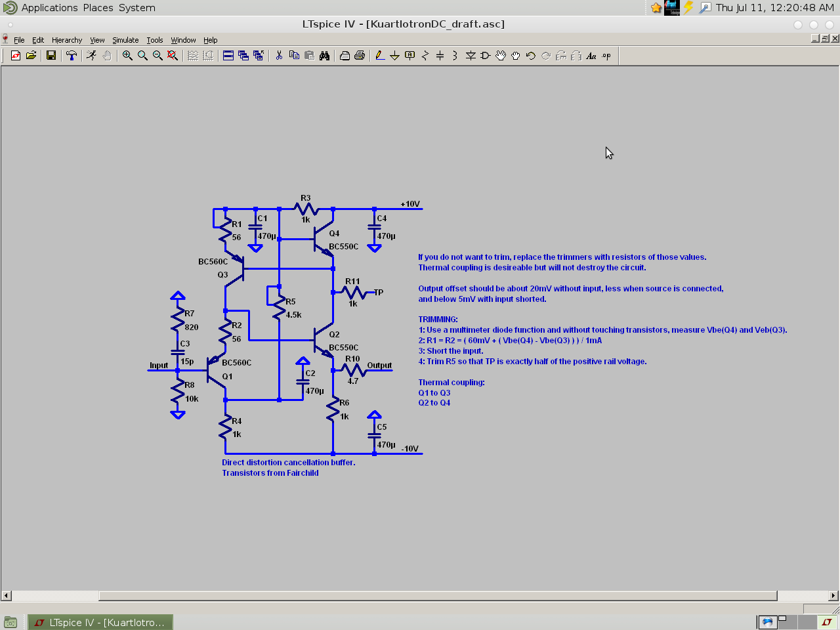Select the plain magnifier pan tool

142,56
